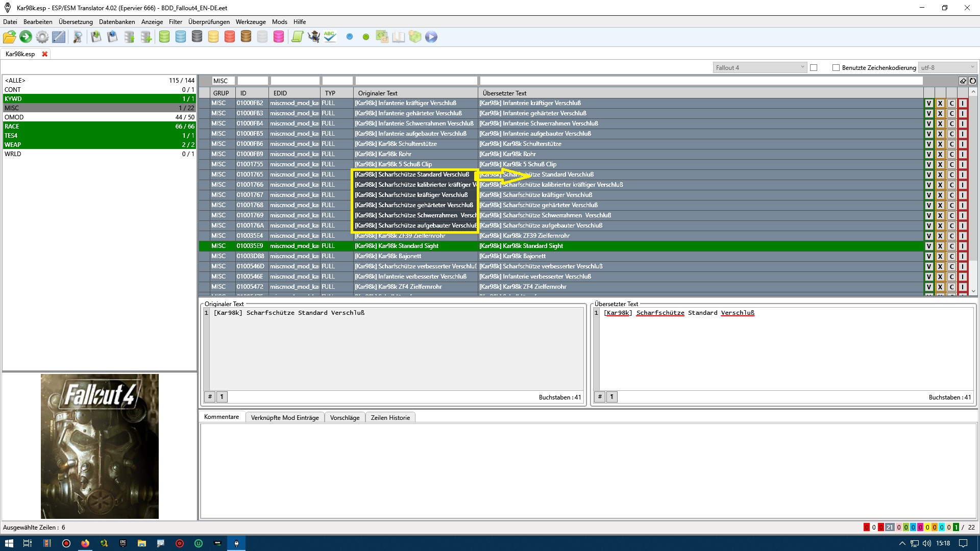Open the Fallout 4 game dropdown
Screen dimensions: 980x551
coord(759,67)
